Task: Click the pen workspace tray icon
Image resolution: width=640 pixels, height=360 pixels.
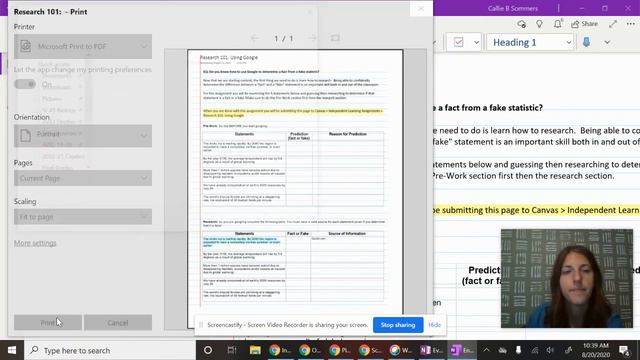Action: 568,350
